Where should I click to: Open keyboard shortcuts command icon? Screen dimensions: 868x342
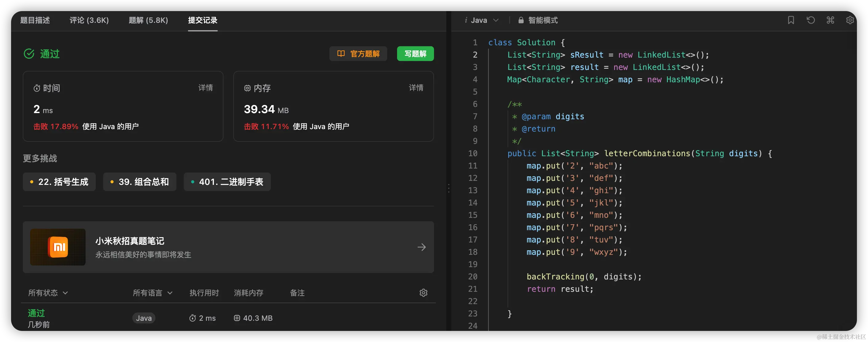coord(830,20)
